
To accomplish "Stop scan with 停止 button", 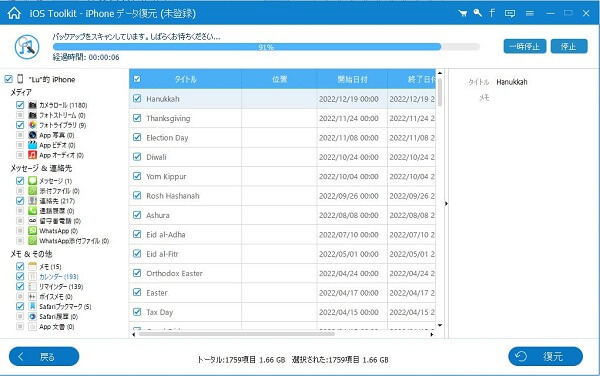I will (569, 46).
